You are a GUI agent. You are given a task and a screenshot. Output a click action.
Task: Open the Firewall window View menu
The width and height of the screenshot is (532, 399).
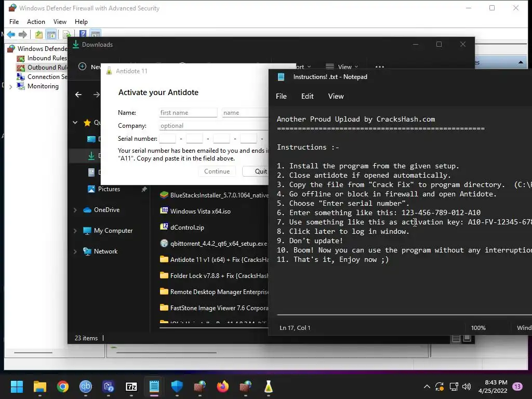click(x=60, y=22)
